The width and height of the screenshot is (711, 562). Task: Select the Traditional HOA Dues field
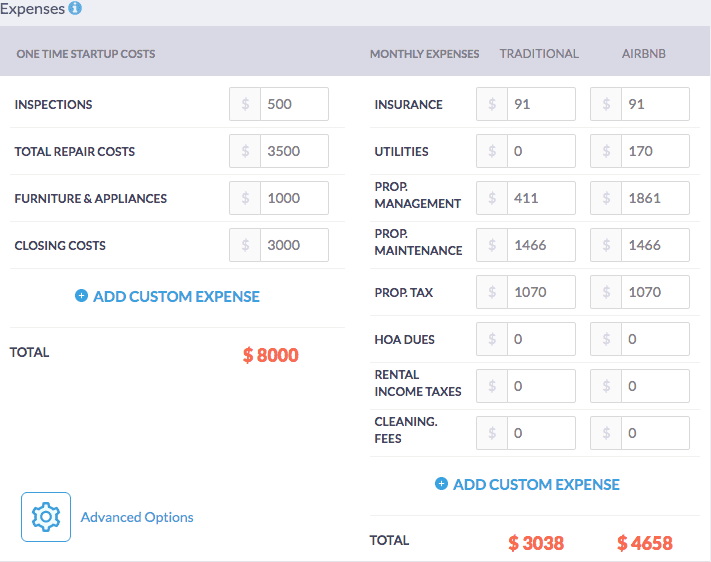point(540,339)
